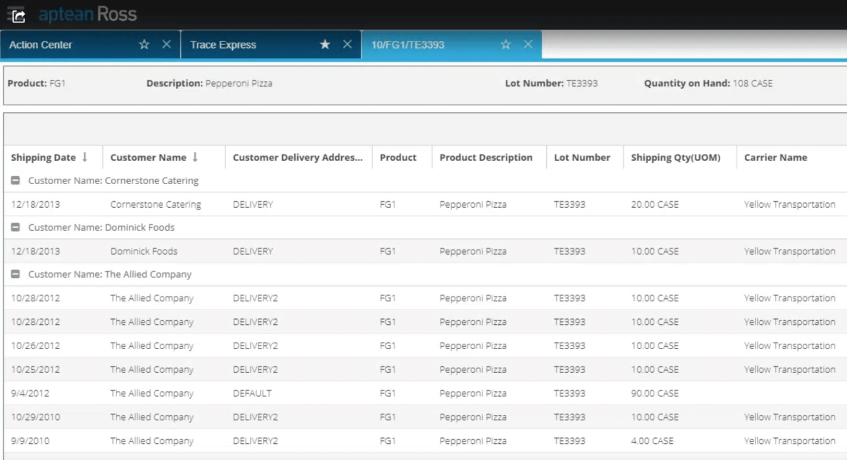Star the 10/FG1/TE3393 tab
847x460 pixels.
pos(506,45)
